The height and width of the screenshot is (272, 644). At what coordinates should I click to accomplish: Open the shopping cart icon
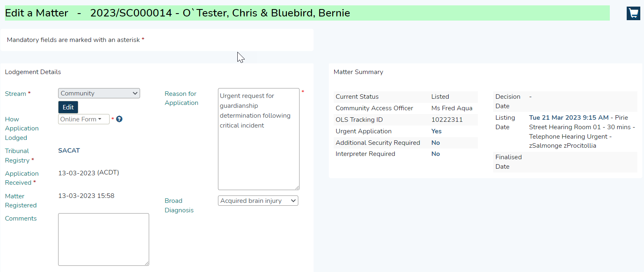[x=633, y=13]
